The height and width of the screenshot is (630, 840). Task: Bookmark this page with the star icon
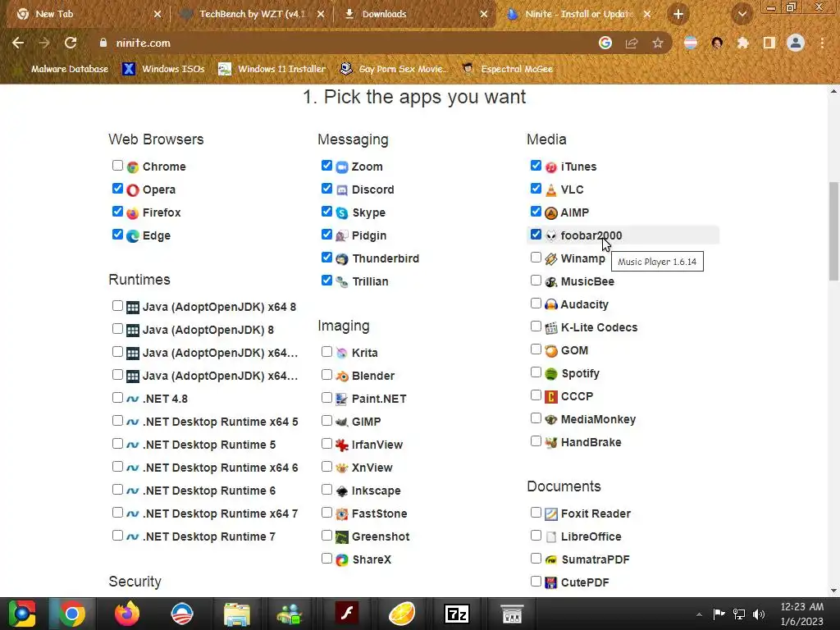[x=658, y=43]
